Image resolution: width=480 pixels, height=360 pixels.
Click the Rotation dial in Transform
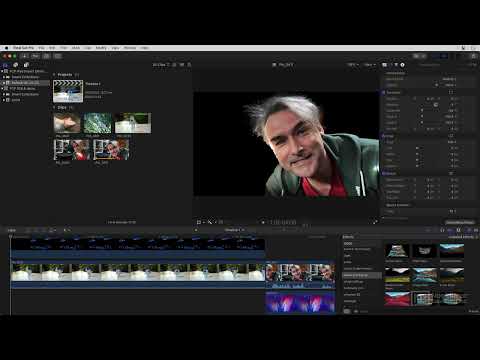click(436, 105)
